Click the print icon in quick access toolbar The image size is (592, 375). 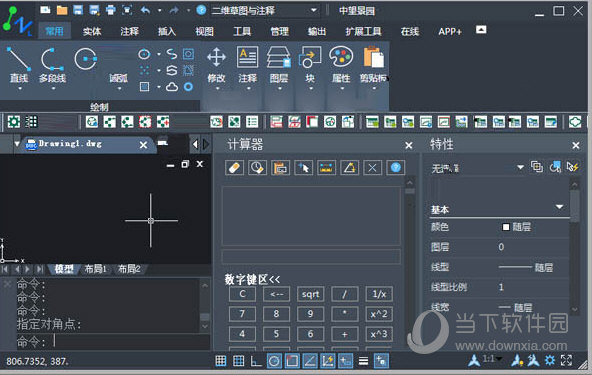pyautogui.click(x=111, y=10)
